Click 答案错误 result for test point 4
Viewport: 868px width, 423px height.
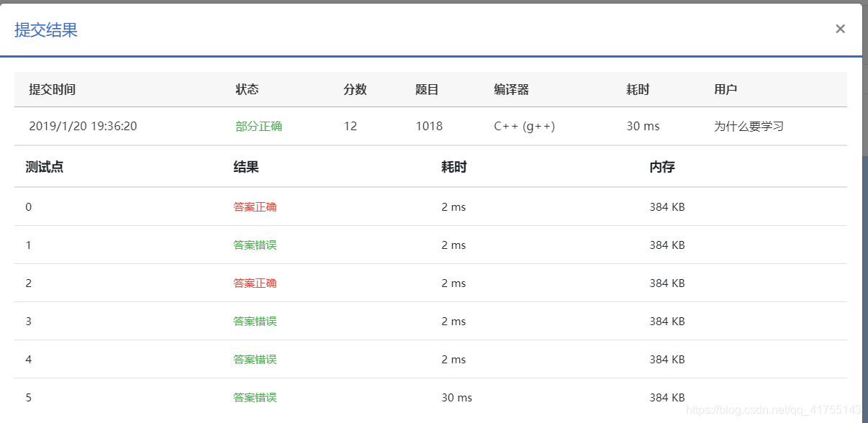click(x=255, y=360)
